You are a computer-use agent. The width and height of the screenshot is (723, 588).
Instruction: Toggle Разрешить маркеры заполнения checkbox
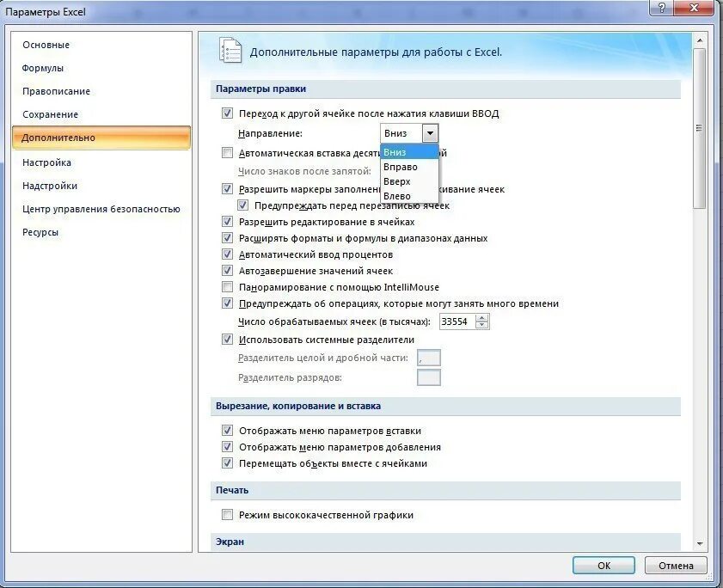pyautogui.click(x=227, y=188)
